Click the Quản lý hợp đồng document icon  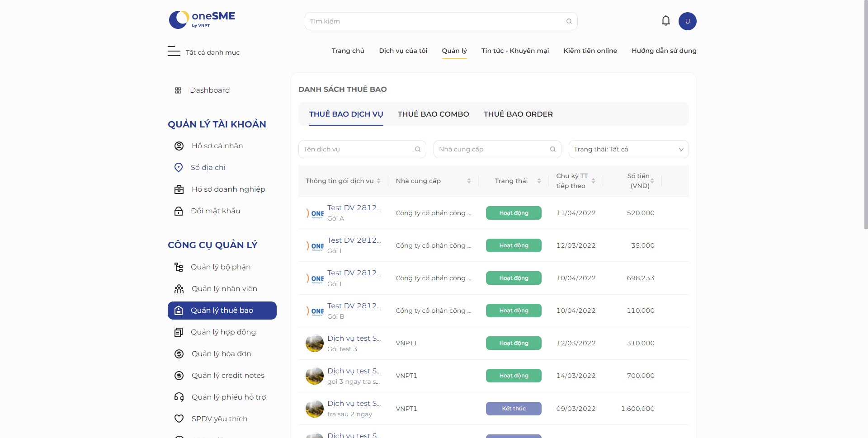click(179, 332)
